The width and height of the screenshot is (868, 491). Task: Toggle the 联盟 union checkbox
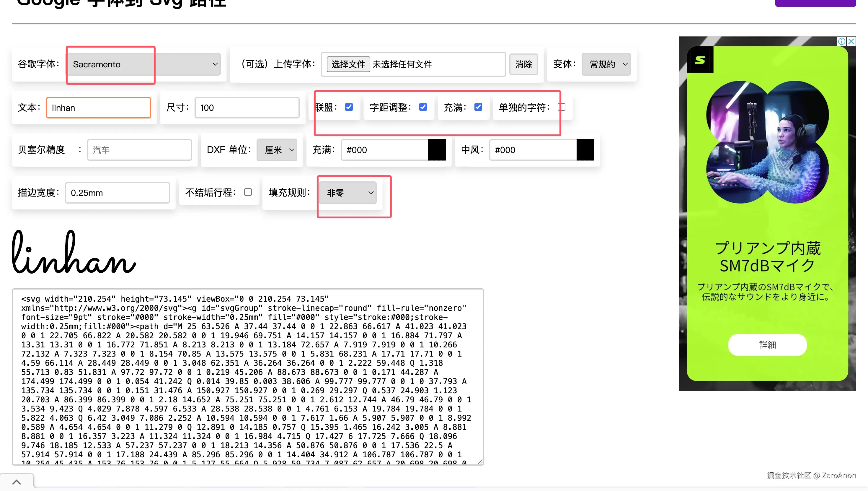349,107
